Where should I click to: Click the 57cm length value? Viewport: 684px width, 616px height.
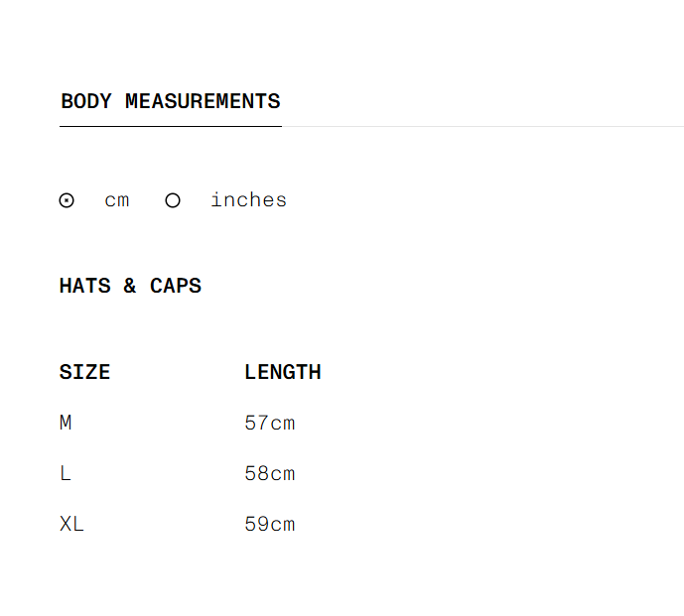click(x=270, y=423)
